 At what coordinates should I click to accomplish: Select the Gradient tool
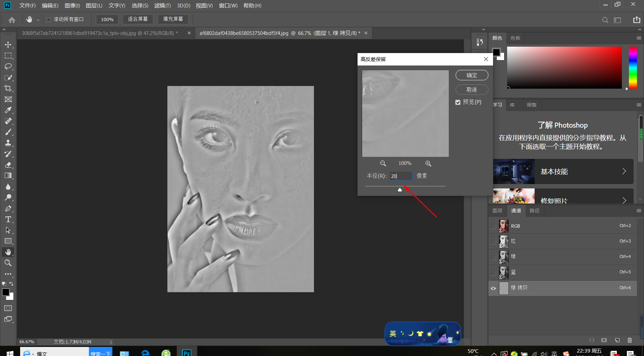pyautogui.click(x=8, y=176)
